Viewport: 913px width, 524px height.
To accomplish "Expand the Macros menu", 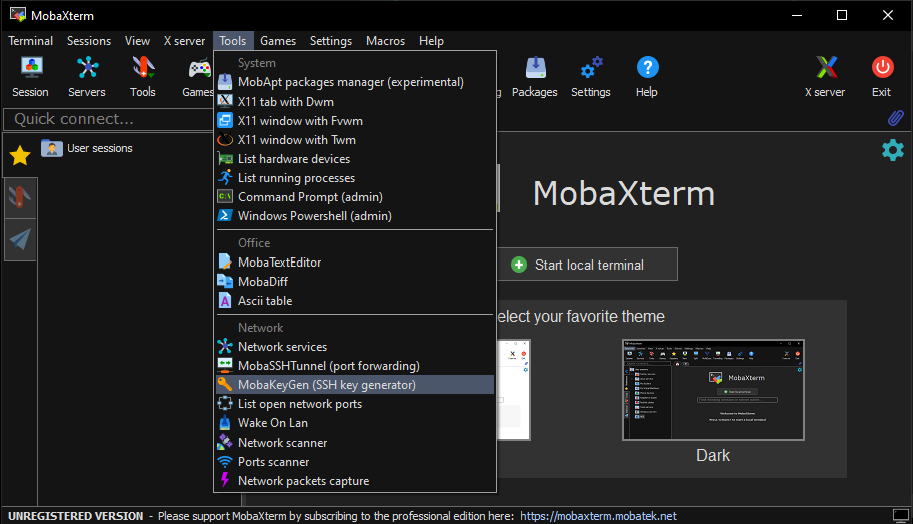I will (x=385, y=41).
